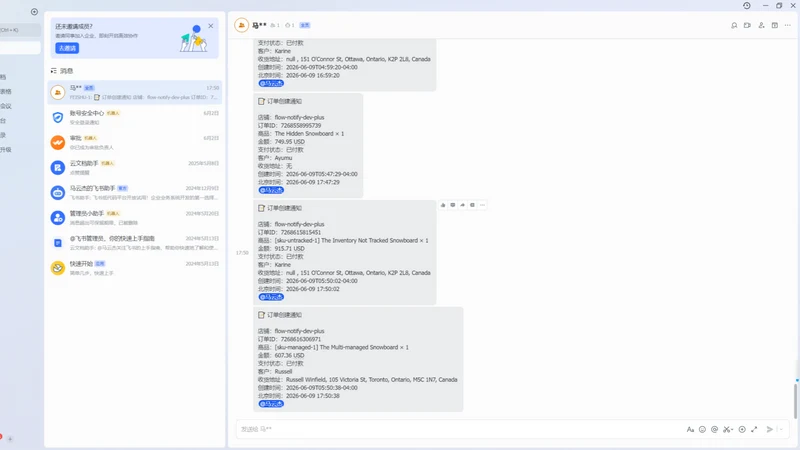Open the message filter list icon
The width and height of the screenshot is (800, 450).
pos(54,71)
